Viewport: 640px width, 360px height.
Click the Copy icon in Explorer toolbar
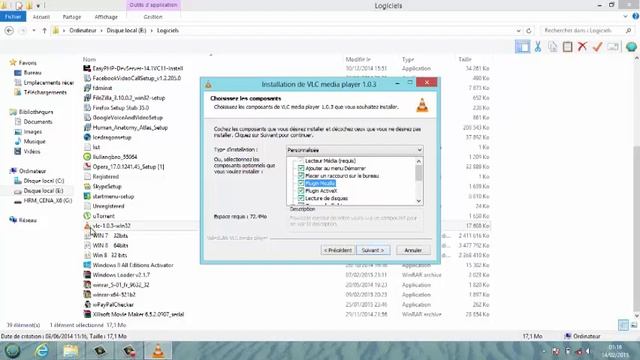coord(553,47)
